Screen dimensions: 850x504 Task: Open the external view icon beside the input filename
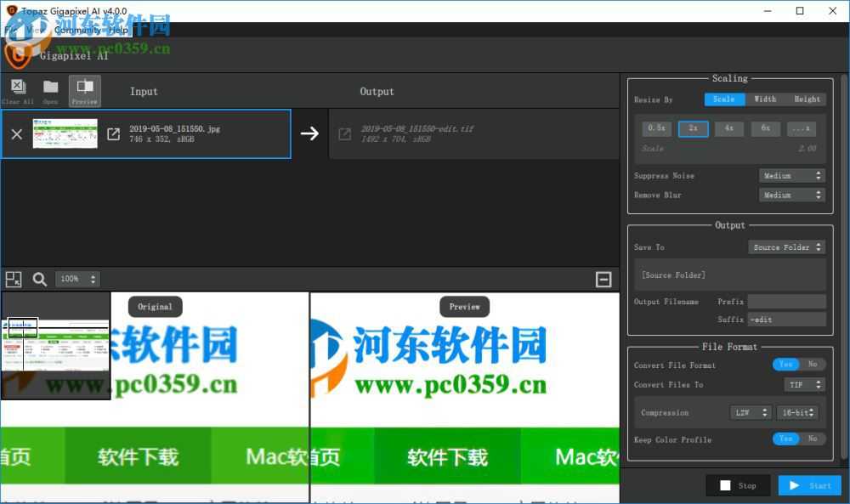coord(113,133)
